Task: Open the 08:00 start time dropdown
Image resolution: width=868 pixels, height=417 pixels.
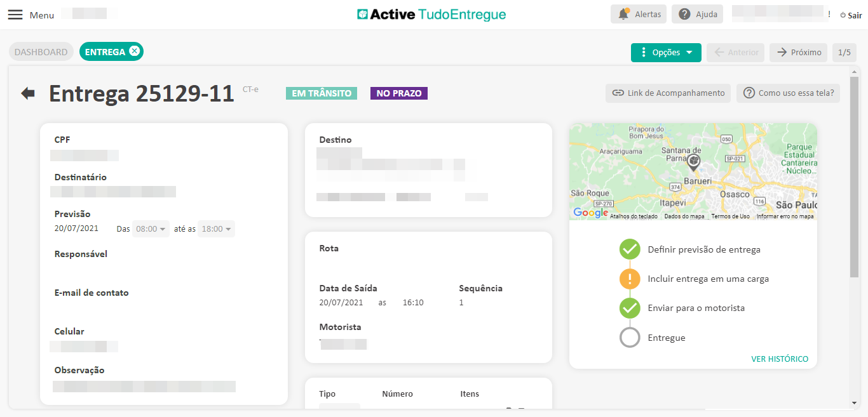Action: (151, 228)
